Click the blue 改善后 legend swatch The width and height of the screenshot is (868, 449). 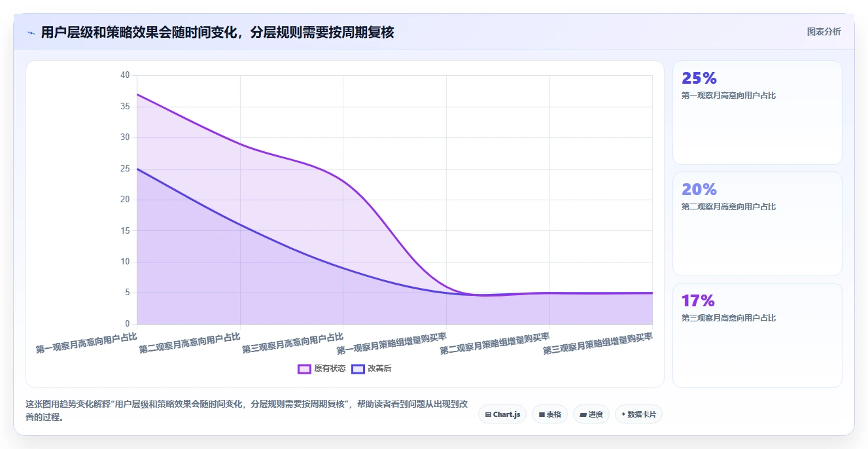[358, 368]
